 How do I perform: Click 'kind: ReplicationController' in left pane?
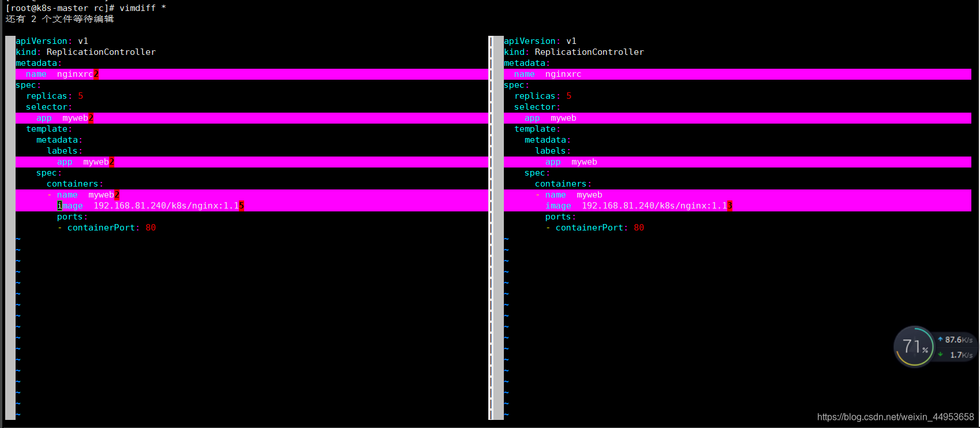[85, 52]
